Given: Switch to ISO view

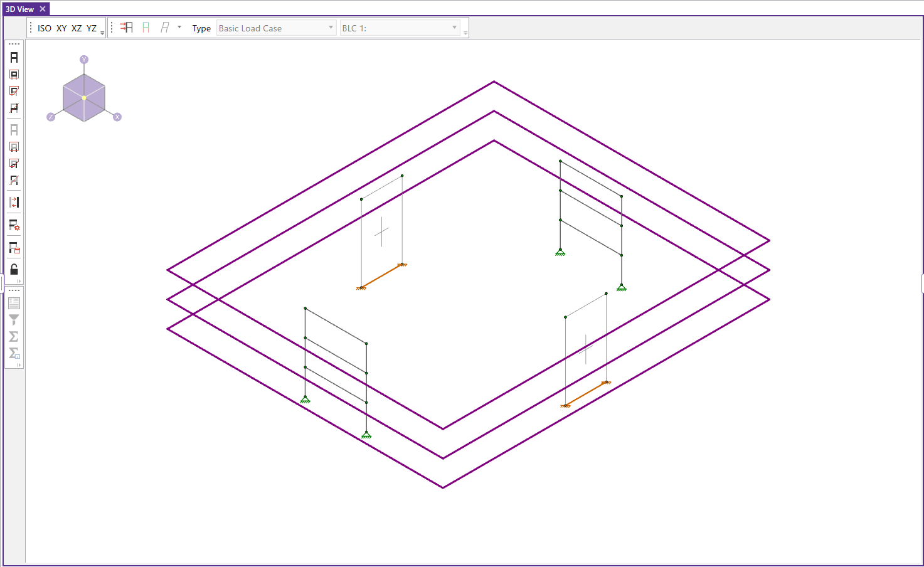Looking at the screenshot, I should click(45, 28).
